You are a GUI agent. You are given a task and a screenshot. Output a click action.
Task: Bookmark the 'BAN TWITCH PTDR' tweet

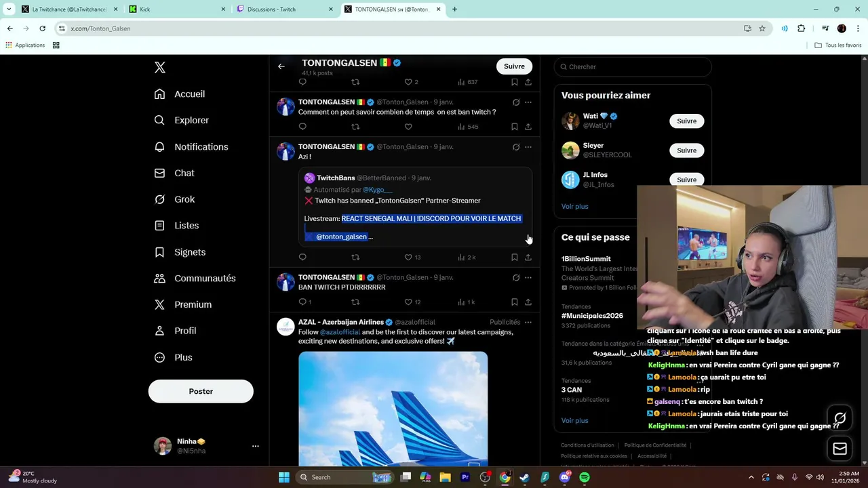point(515,302)
